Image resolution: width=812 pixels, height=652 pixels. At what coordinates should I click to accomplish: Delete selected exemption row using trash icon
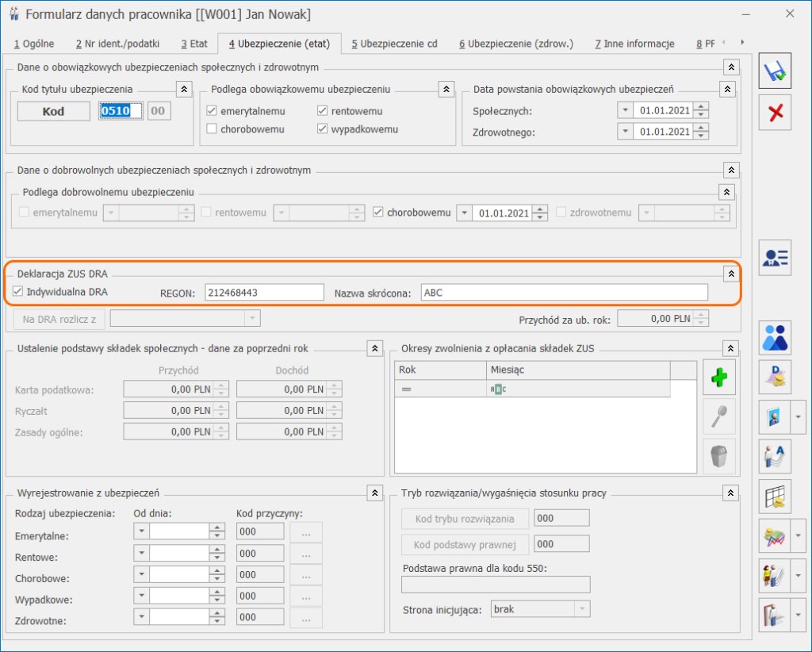point(718,456)
